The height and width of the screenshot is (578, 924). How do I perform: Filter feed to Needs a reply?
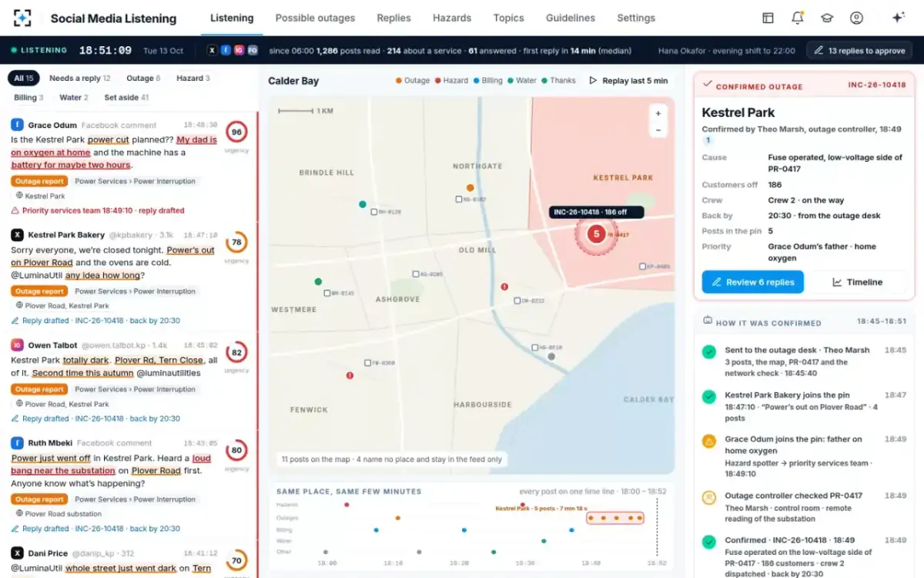point(80,78)
